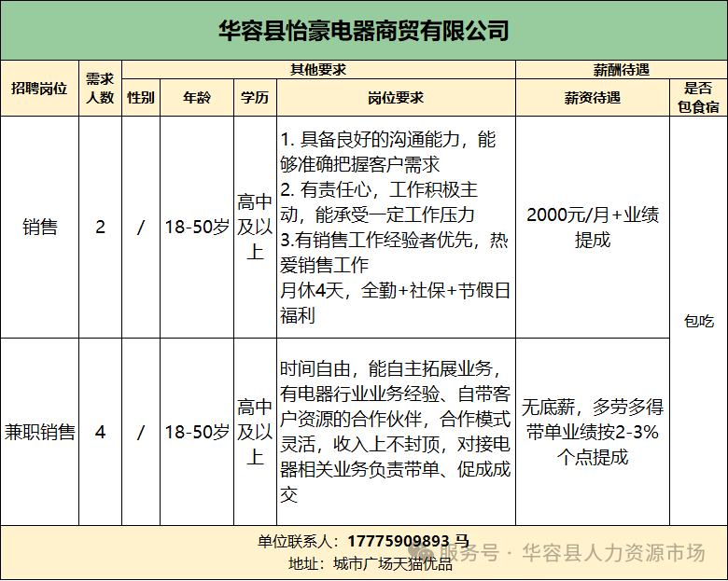
Task: Click 高中及以上 education cell in 销售 row
Action: tap(255, 227)
